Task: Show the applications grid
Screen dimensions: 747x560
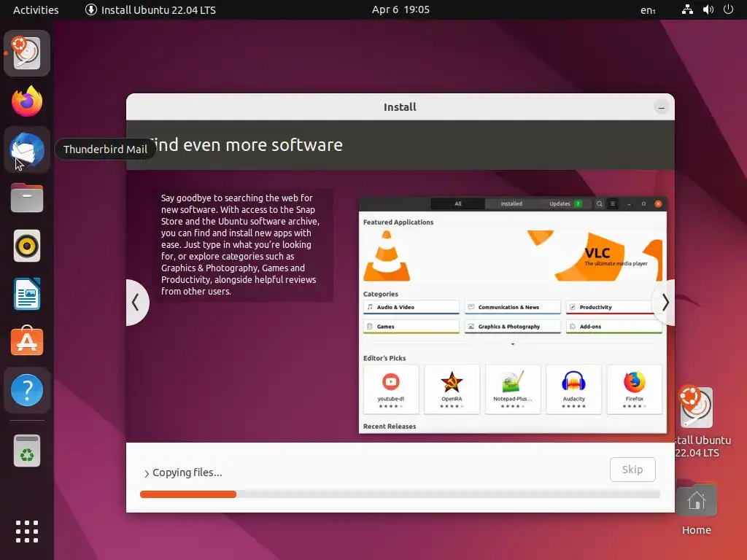Action: click(27, 532)
